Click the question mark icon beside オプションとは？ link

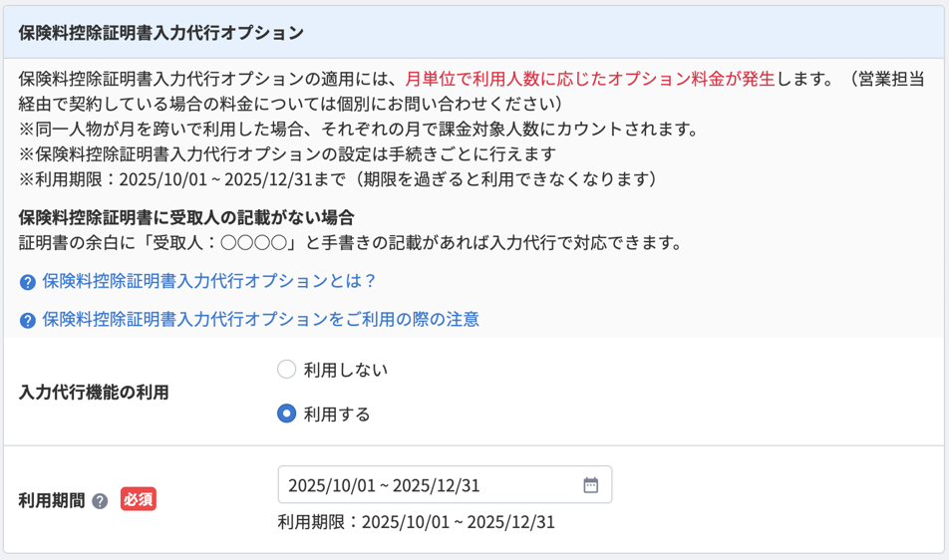point(27,282)
